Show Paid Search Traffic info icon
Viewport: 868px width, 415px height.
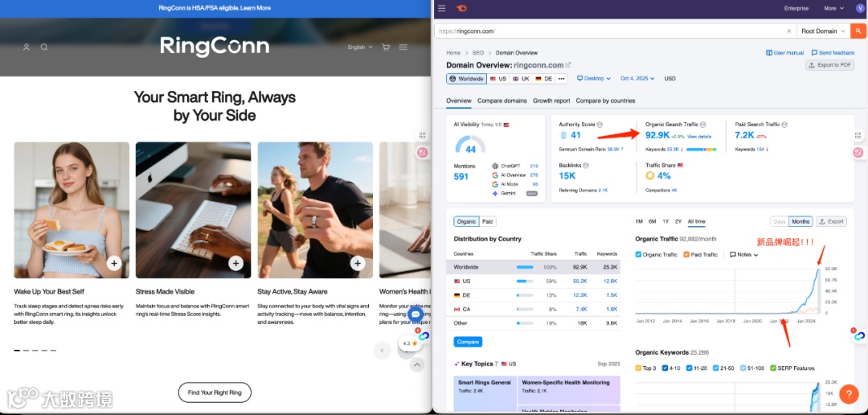(x=784, y=125)
